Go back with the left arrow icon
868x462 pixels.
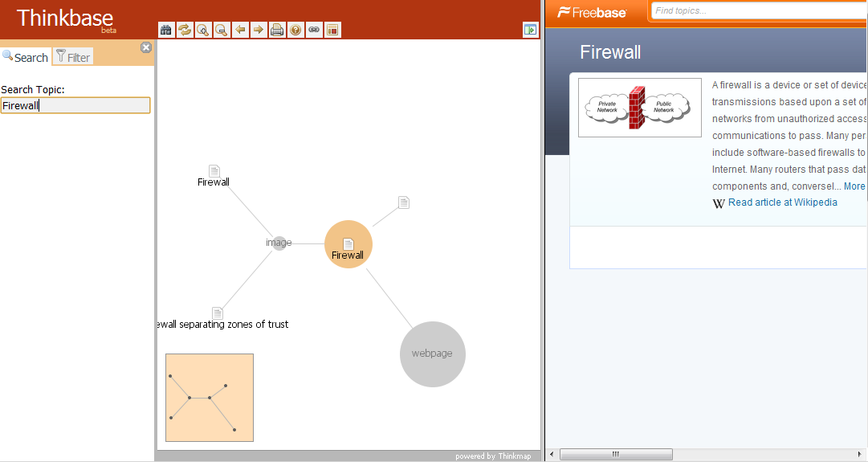240,30
